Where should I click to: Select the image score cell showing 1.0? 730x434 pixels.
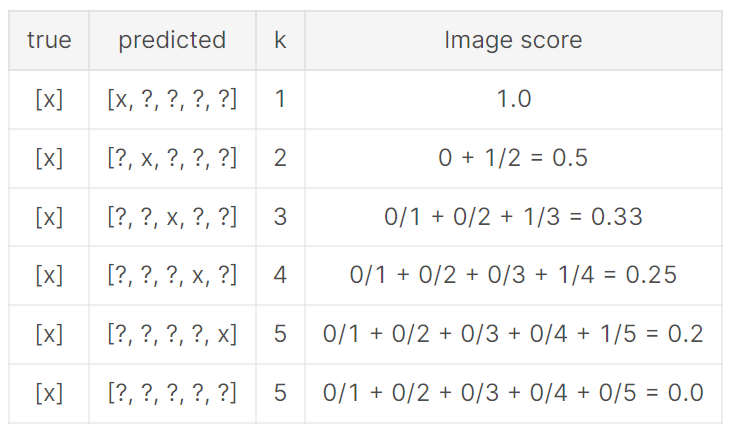[x=514, y=99]
